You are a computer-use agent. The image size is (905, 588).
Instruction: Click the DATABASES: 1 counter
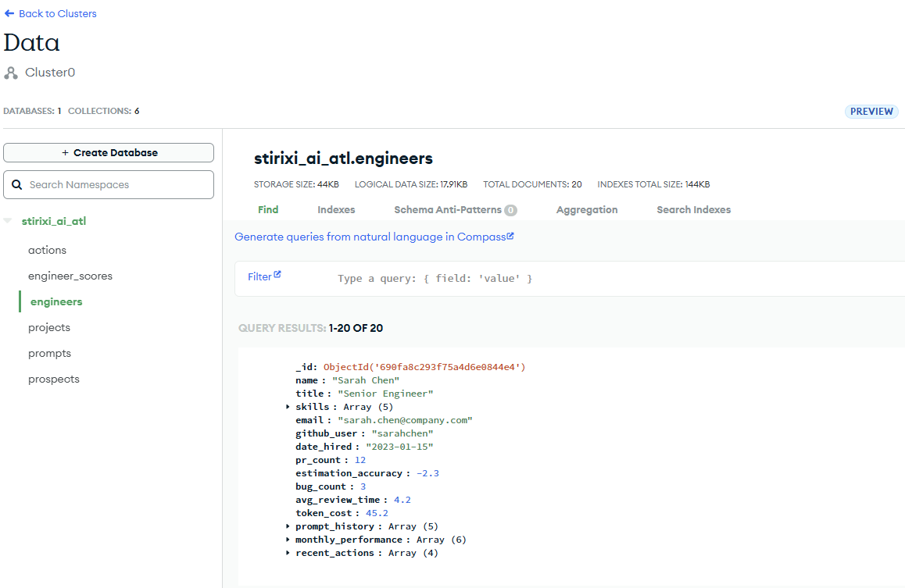pos(32,111)
